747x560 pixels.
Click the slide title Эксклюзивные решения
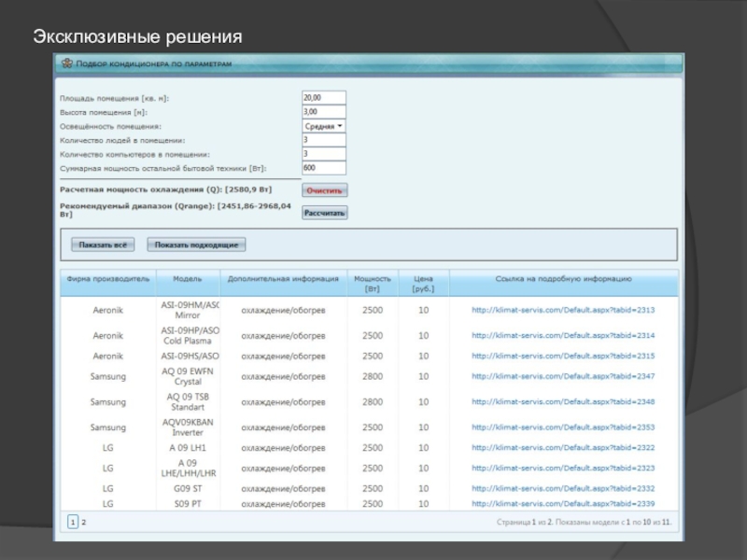coord(137,36)
